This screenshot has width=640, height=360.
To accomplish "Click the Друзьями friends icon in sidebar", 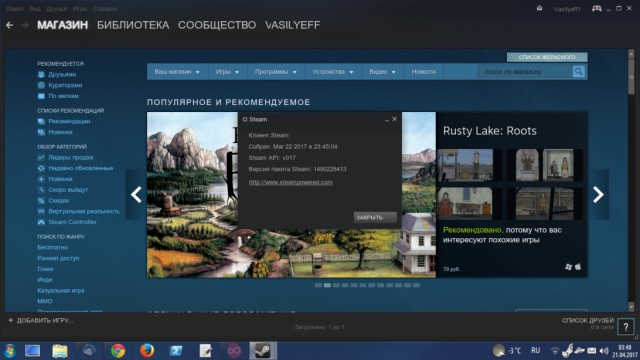I will point(41,75).
